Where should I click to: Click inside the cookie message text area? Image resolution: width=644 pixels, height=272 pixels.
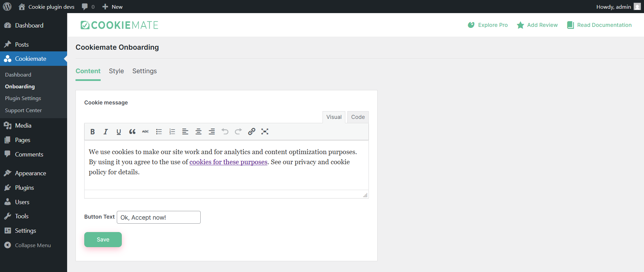pyautogui.click(x=227, y=165)
